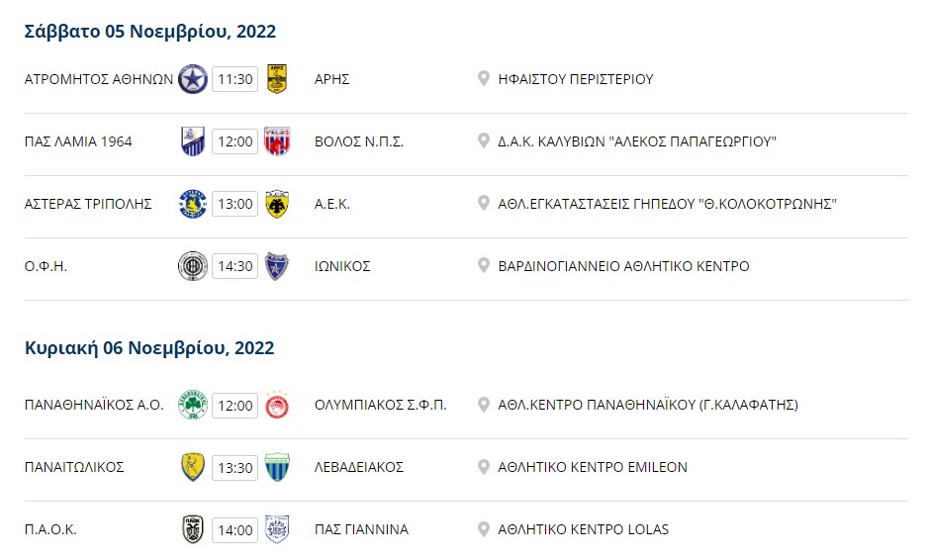Screen dimensions: 931x560
Task: Click the Ionikos blue shield crest
Action: coord(277,266)
